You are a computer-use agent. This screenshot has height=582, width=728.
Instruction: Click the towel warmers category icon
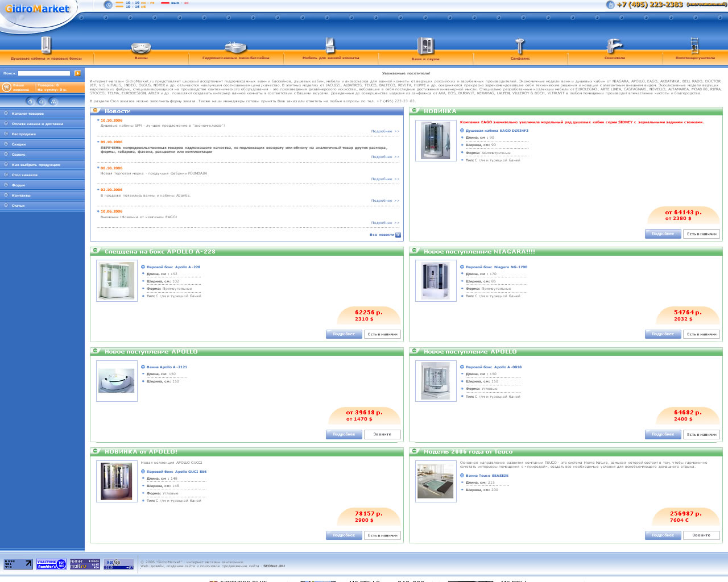tap(694, 45)
